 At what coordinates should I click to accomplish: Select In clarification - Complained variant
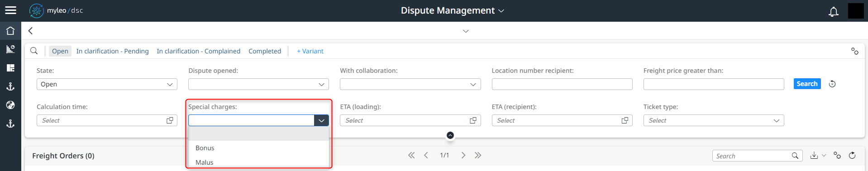(199, 51)
